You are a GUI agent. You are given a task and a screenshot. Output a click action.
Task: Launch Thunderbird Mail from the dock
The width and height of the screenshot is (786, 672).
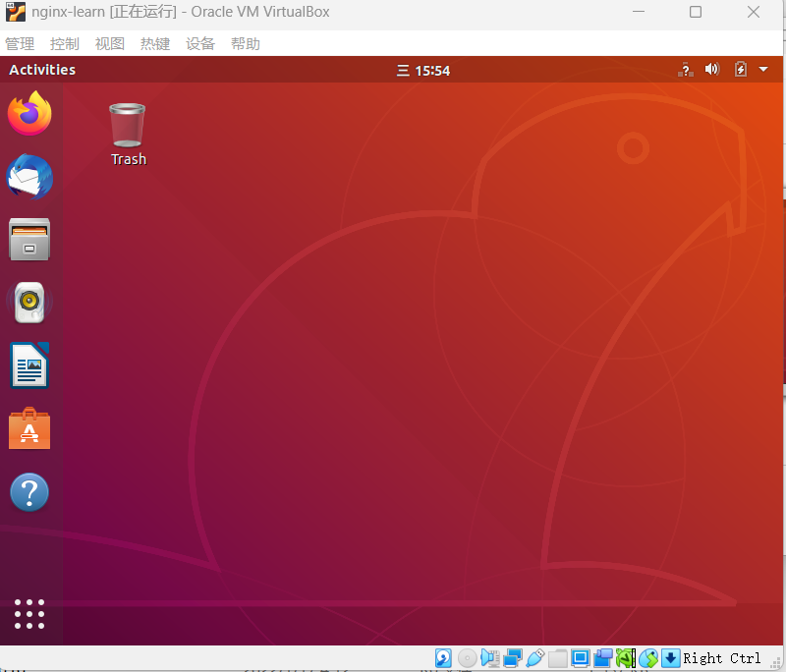point(29,177)
